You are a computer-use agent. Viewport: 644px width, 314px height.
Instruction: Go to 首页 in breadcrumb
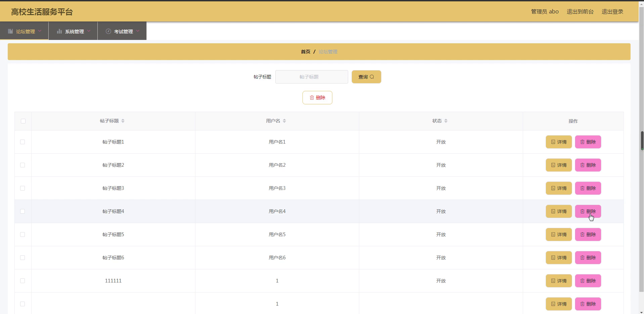point(306,52)
